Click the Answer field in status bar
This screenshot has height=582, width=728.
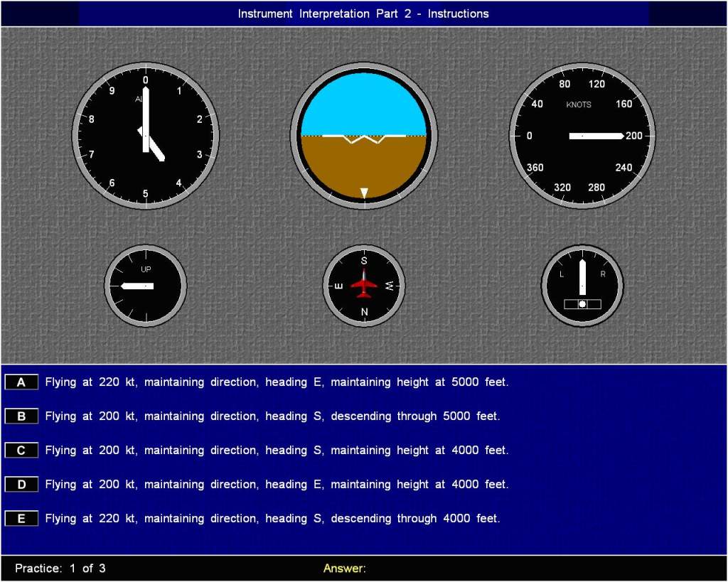(345, 568)
